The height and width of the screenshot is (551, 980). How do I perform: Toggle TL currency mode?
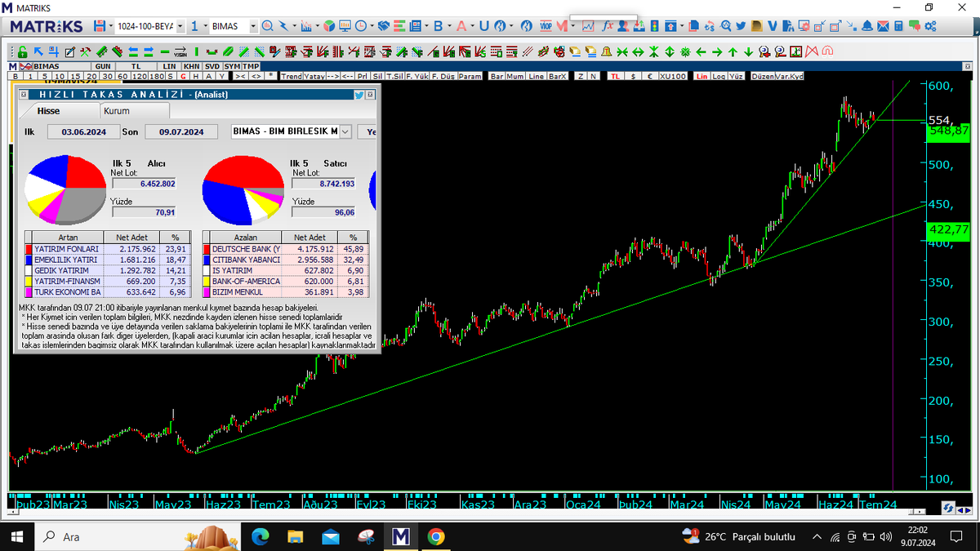[615, 76]
